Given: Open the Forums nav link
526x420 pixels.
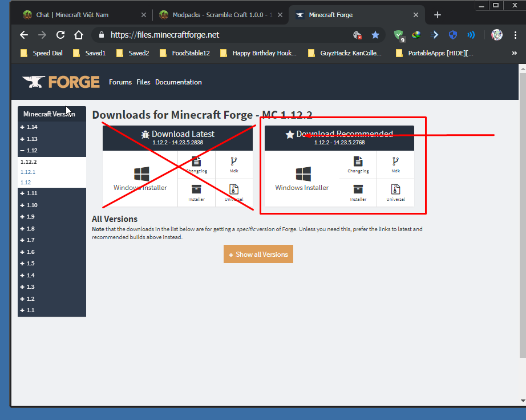Looking at the screenshot, I should click(x=120, y=82).
